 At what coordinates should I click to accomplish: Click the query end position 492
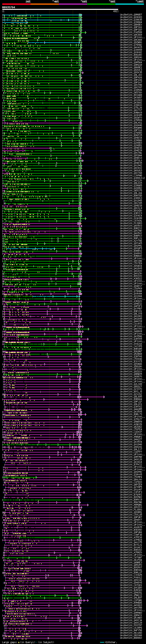click(x=115, y=11)
